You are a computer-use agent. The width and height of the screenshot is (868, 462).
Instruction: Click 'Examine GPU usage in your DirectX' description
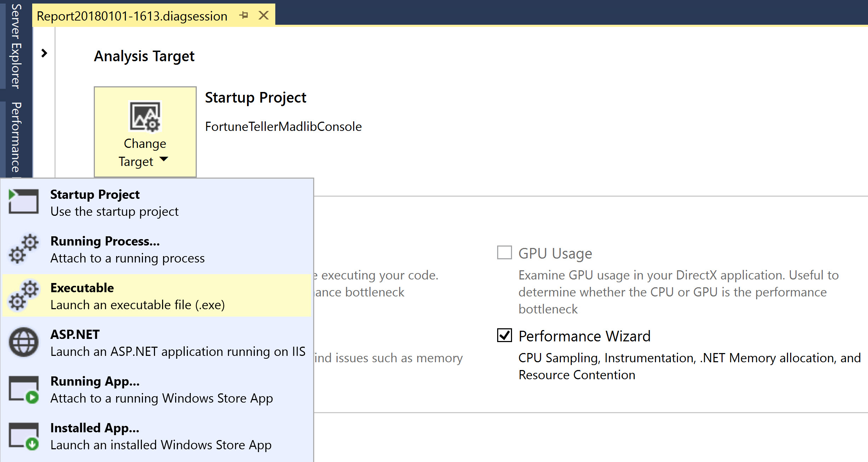point(679,292)
